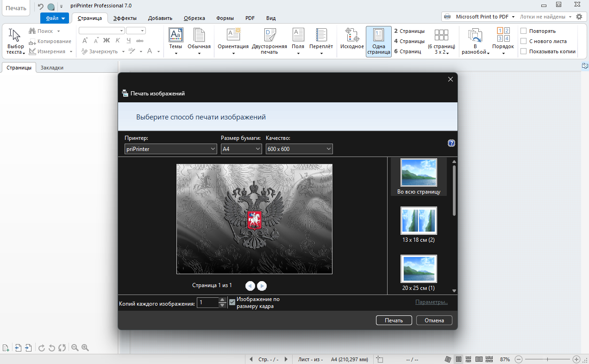Open the 'Параметры..' link

(432, 302)
